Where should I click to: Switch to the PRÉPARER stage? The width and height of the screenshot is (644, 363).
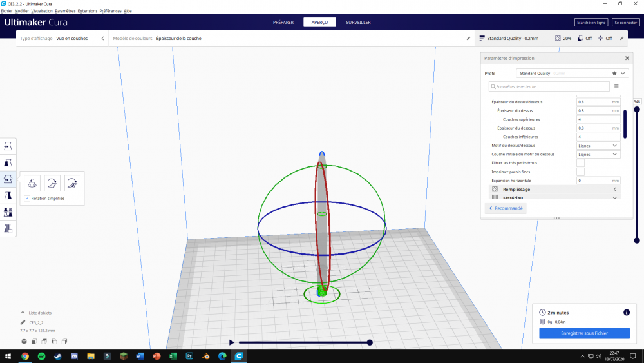tap(283, 22)
